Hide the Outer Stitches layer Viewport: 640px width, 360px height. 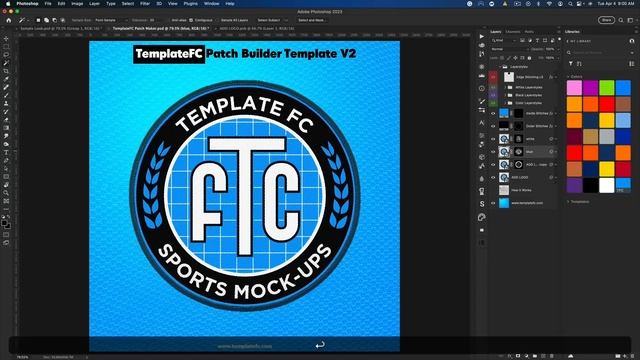click(x=493, y=126)
